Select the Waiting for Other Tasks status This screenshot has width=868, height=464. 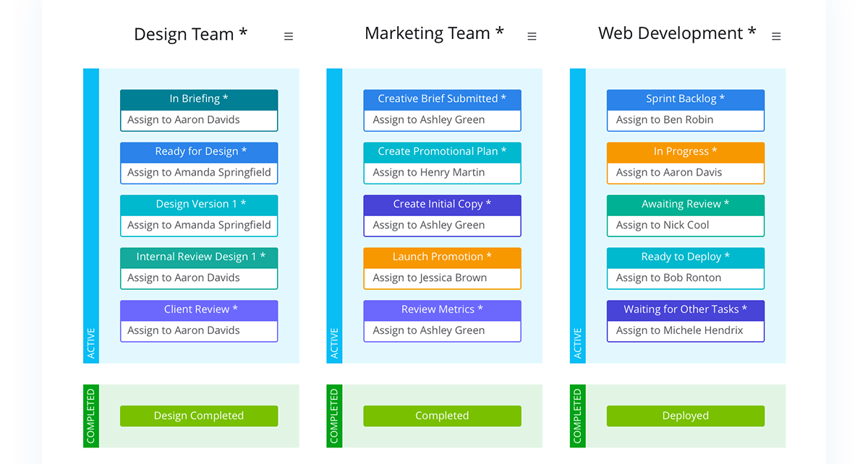685,309
